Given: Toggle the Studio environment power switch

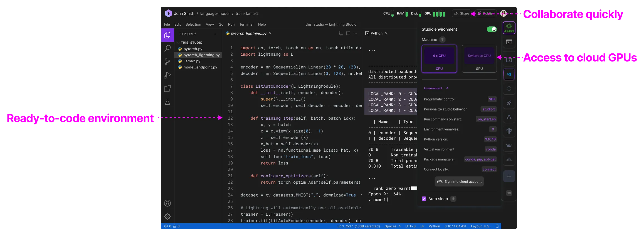Looking at the screenshot, I should [x=492, y=29].
